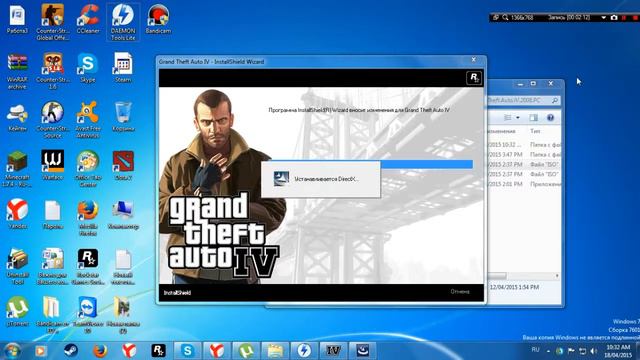Click the blue installer progress bar
The height and width of the screenshot is (360, 640).
[x=427, y=164]
